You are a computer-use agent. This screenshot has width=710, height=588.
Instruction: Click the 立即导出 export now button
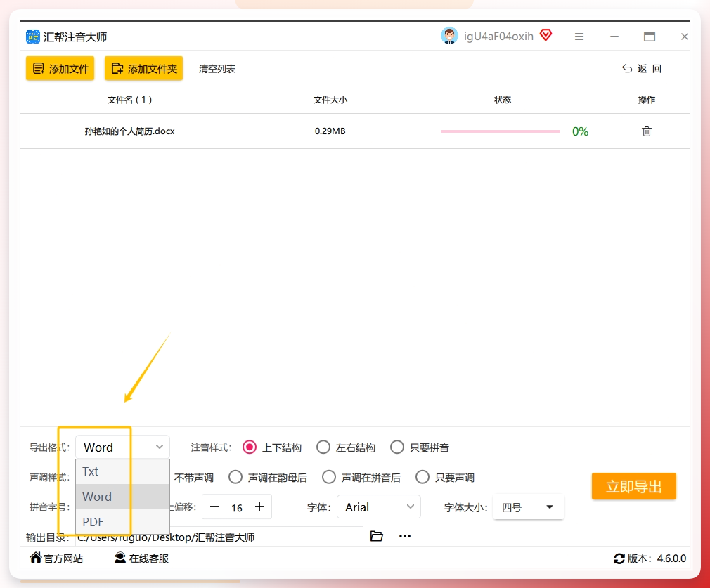coord(633,486)
